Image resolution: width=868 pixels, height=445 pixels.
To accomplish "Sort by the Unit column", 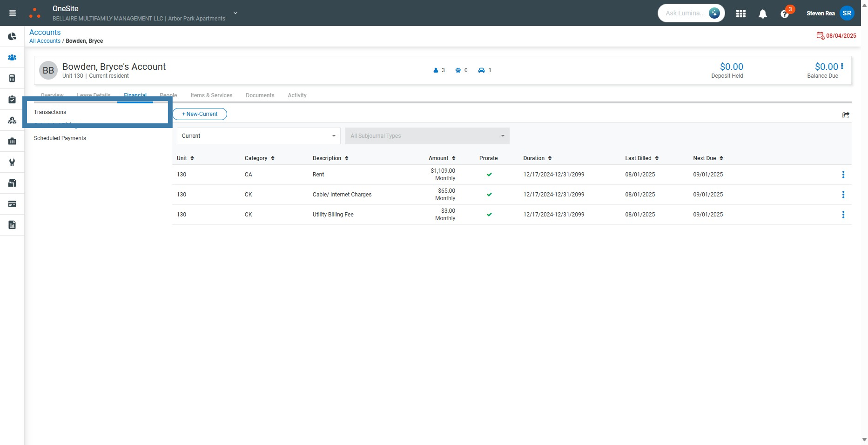I will pyautogui.click(x=185, y=158).
